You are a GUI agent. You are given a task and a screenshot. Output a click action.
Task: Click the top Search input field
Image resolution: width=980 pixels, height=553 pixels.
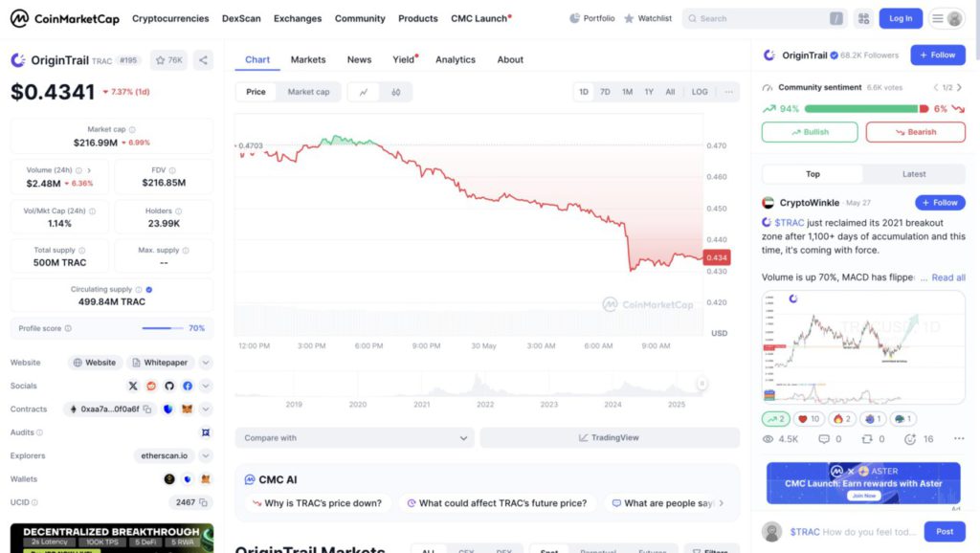pos(761,18)
